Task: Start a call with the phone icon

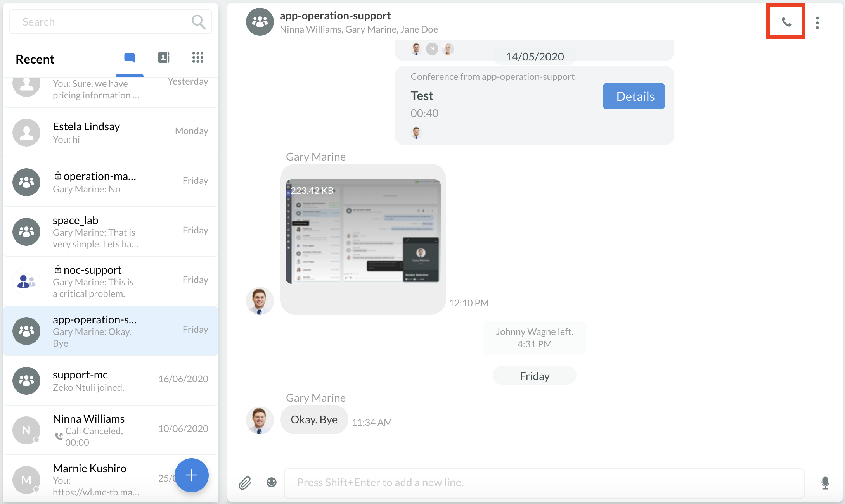Action: [786, 22]
